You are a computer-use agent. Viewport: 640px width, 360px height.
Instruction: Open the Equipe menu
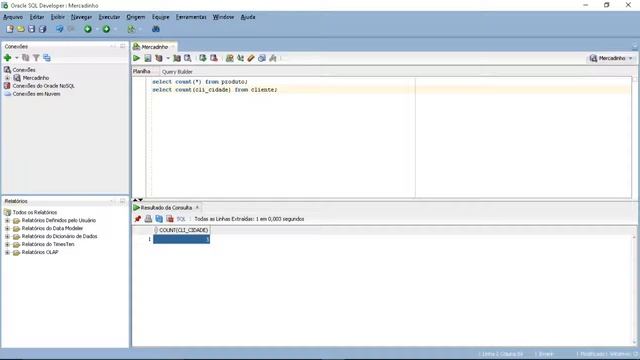point(160,17)
